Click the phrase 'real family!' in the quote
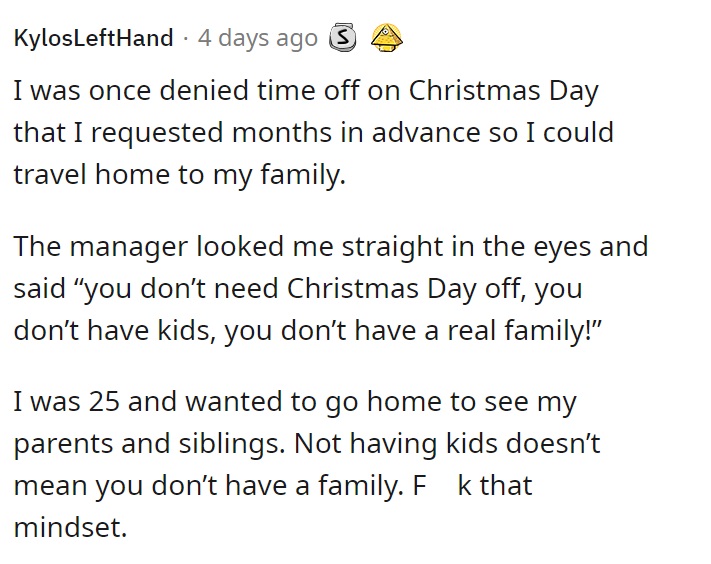711x564 pixels. (x=524, y=331)
